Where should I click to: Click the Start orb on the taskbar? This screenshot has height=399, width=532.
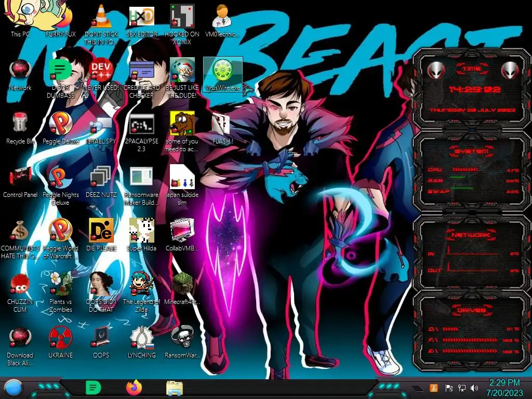pos(13,389)
